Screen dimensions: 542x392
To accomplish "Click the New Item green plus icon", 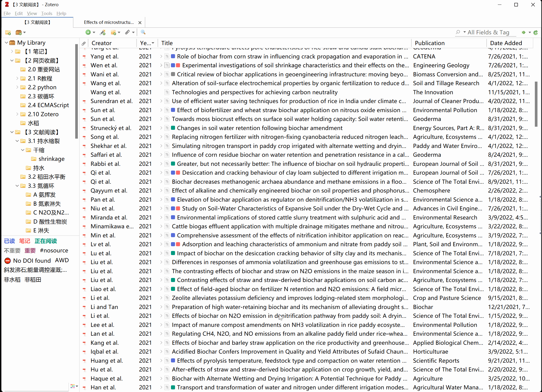I will (88, 32).
